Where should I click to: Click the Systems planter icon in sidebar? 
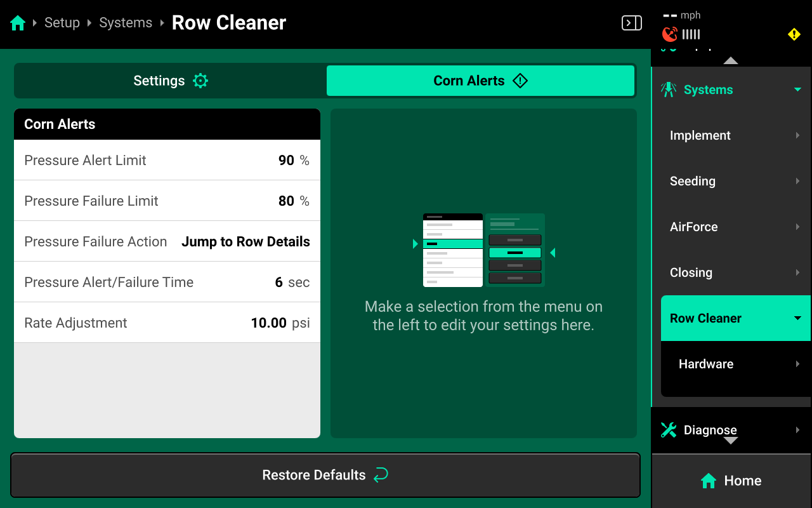(x=669, y=90)
